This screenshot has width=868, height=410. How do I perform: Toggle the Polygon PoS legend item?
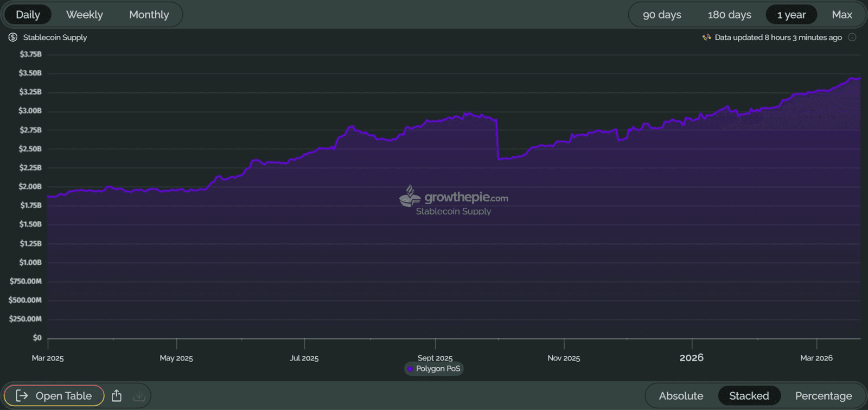[437, 369]
